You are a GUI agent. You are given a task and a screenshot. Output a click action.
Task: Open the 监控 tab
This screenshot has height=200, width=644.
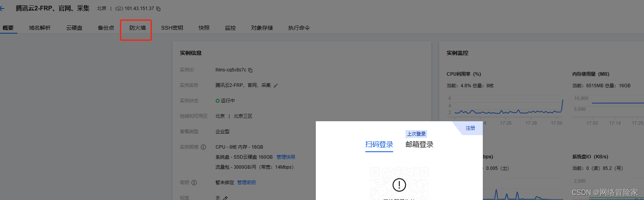tap(230, 28)
